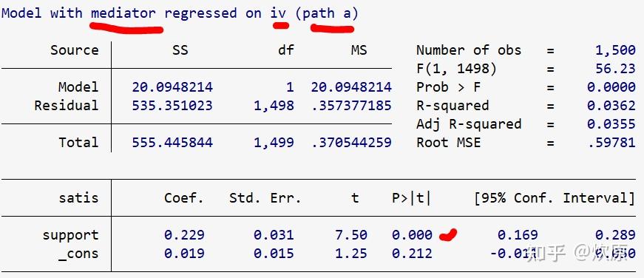Screen dimensions: 644x278
Task: Click the '[95% Conf. Interval]' header
Action: tap(555, 198)
